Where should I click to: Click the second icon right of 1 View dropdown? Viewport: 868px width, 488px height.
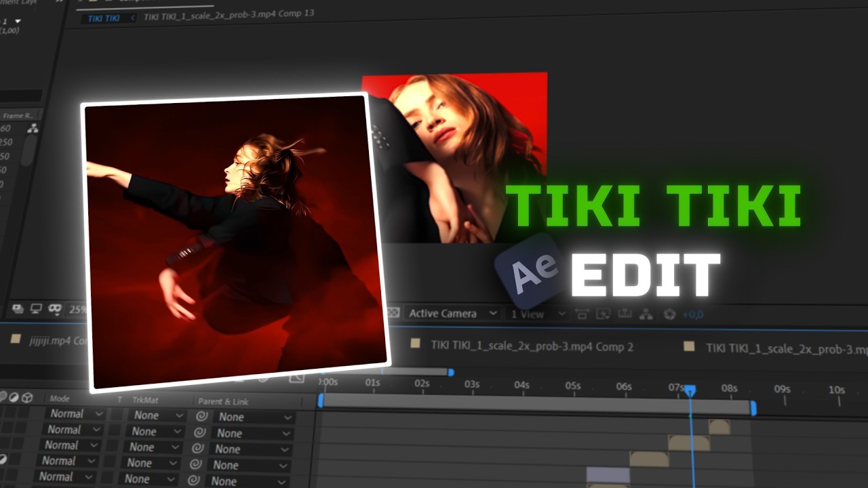click(x=603, y=314)
